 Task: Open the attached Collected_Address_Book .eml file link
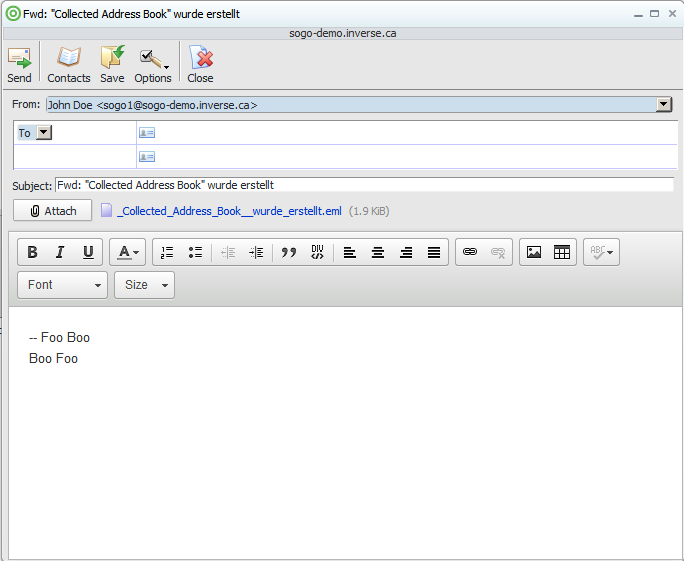[229, 211]
